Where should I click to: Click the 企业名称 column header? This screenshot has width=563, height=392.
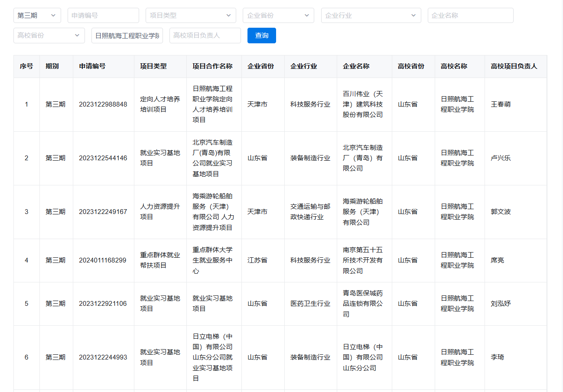[x=364, y=66]
